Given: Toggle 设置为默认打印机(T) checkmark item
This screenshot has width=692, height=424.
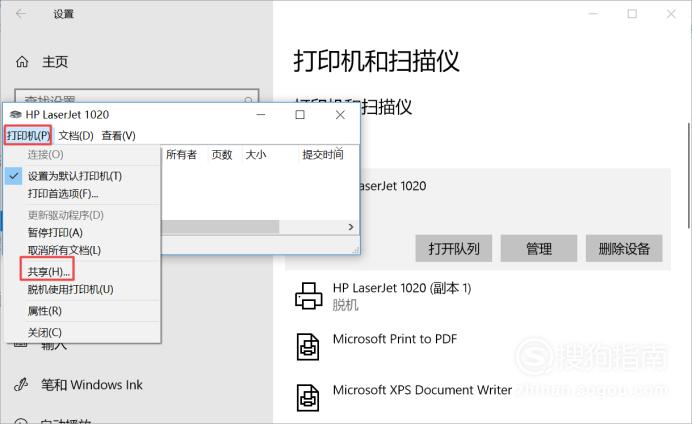Looking at the screenshot, I should pos(82,176).
